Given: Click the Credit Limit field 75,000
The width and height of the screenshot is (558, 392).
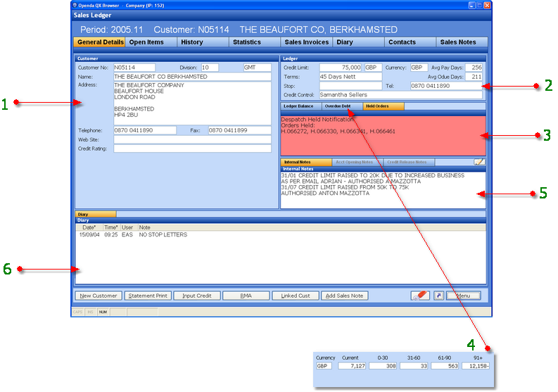Looking at the screenshot, I should click(340, 68).
